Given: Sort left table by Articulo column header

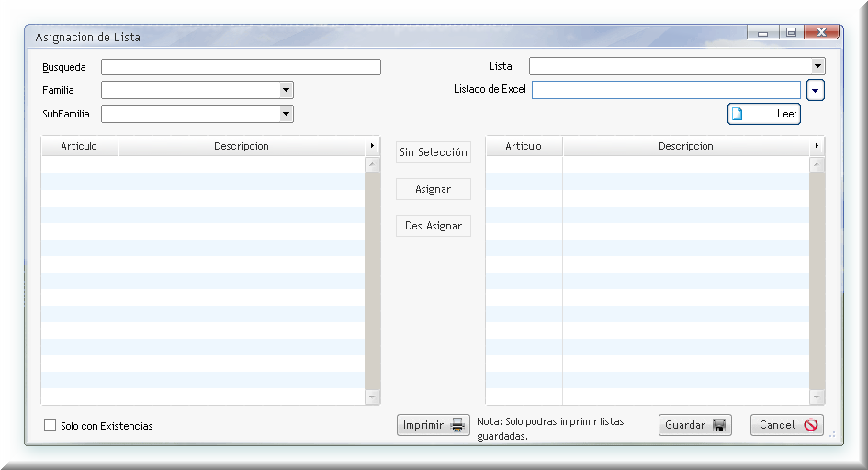Looking at the screenshot, I should [x=79, y=146].
